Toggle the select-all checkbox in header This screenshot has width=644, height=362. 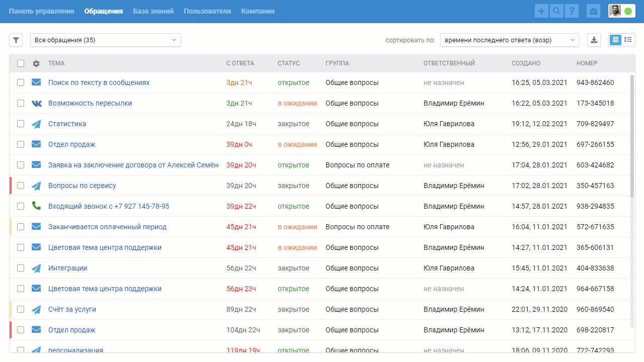pos(21,63)
